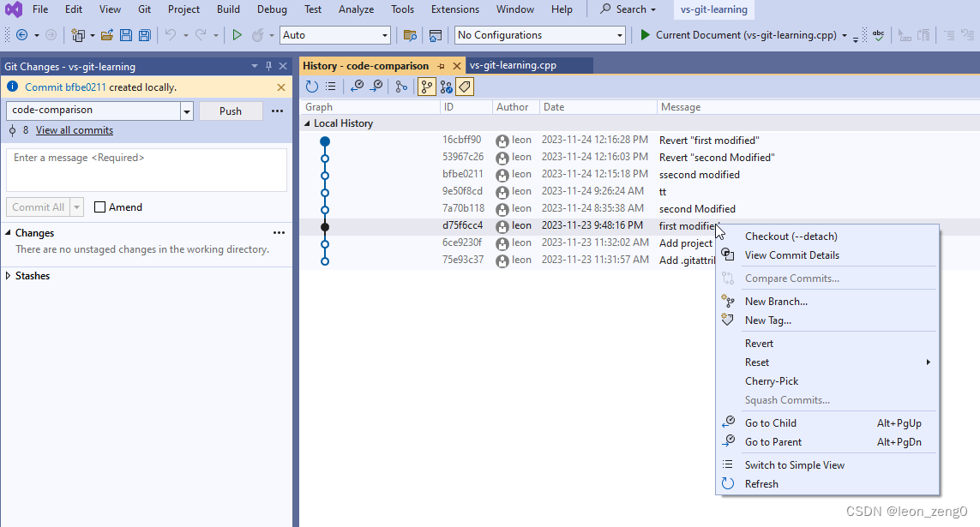Pin the Git Changes panel

pyautogui.click(x=268, y=66)
